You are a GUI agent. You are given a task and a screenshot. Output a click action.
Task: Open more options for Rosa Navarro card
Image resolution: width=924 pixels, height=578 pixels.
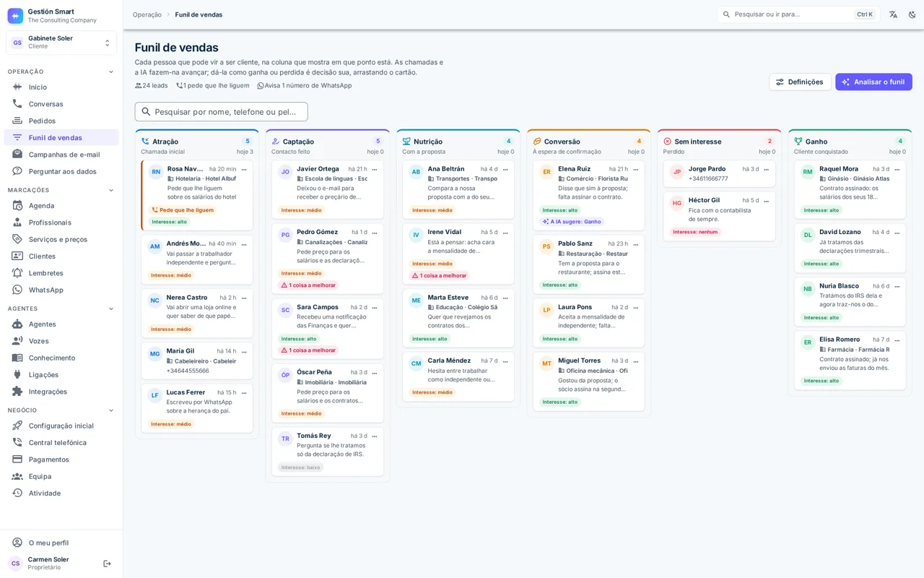[x=244, y=169]
